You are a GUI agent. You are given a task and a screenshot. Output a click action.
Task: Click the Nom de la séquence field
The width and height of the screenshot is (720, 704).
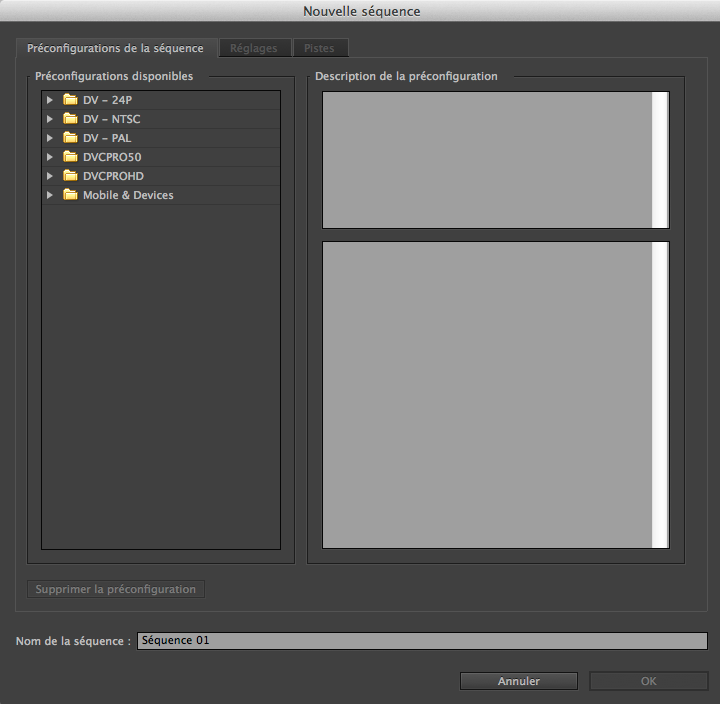click(422, 641)
